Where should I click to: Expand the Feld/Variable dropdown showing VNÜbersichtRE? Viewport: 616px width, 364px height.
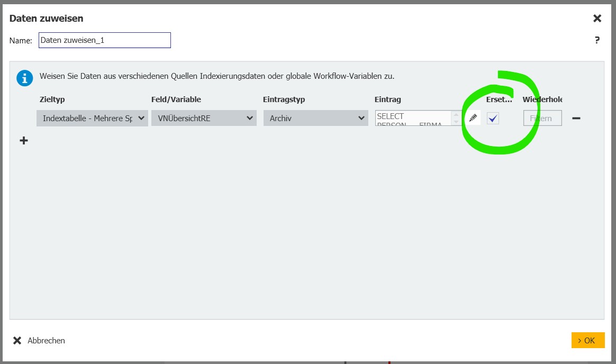204,119
